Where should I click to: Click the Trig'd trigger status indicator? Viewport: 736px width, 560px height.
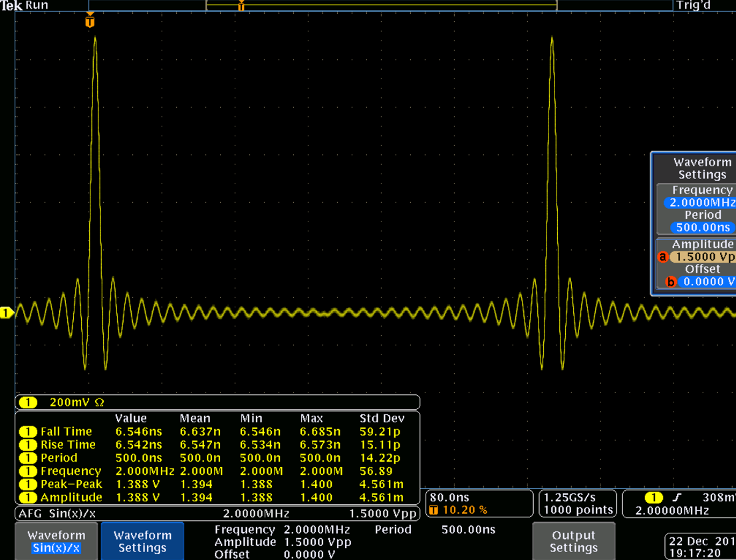(x=693, y=5)
